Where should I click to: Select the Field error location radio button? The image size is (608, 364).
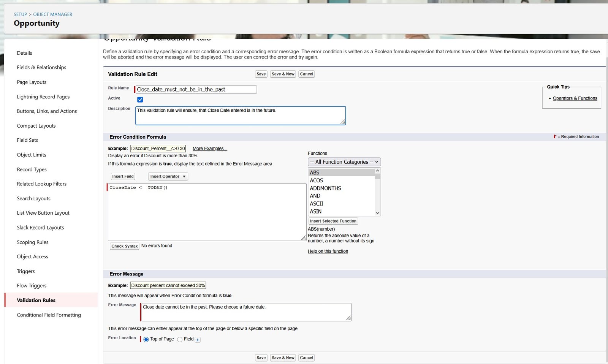pos(180,339)
